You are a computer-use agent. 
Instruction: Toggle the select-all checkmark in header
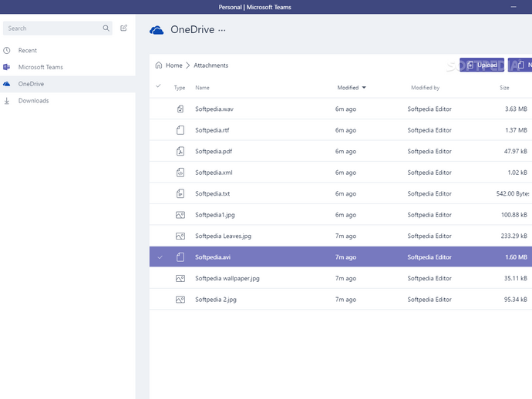click(158, 85)
